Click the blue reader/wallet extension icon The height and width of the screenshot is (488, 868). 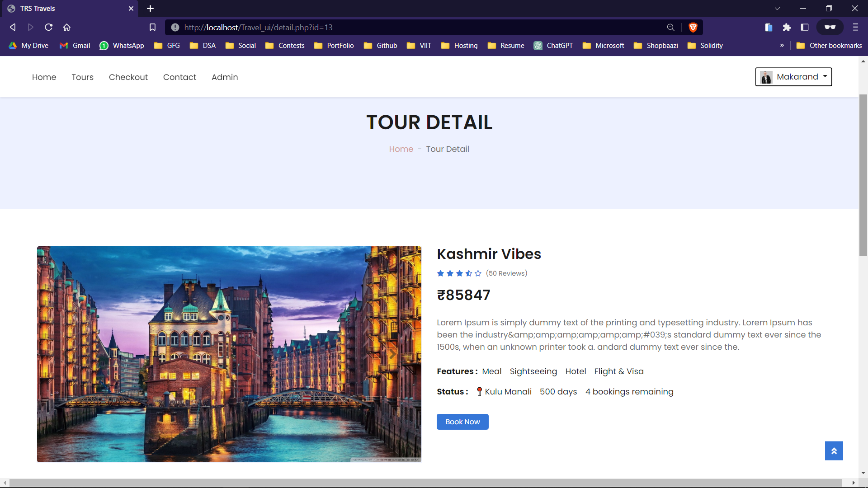pos(769,27)
